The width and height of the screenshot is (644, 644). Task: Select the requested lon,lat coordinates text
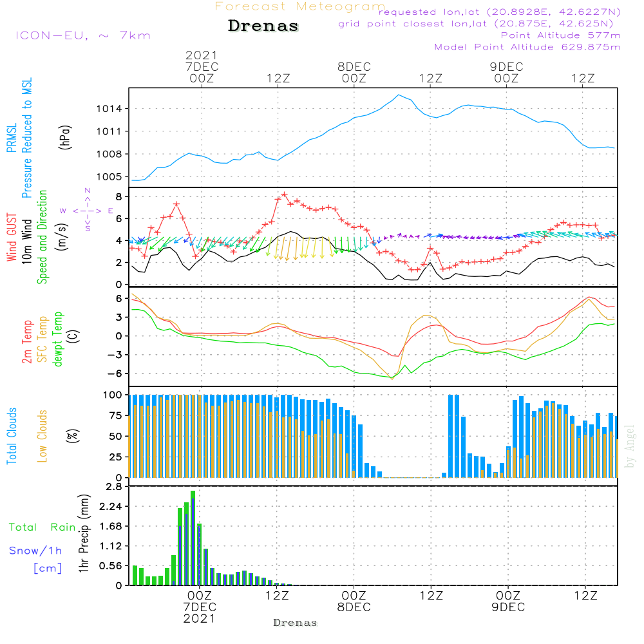pyautogui.click(x=499, y=12)
